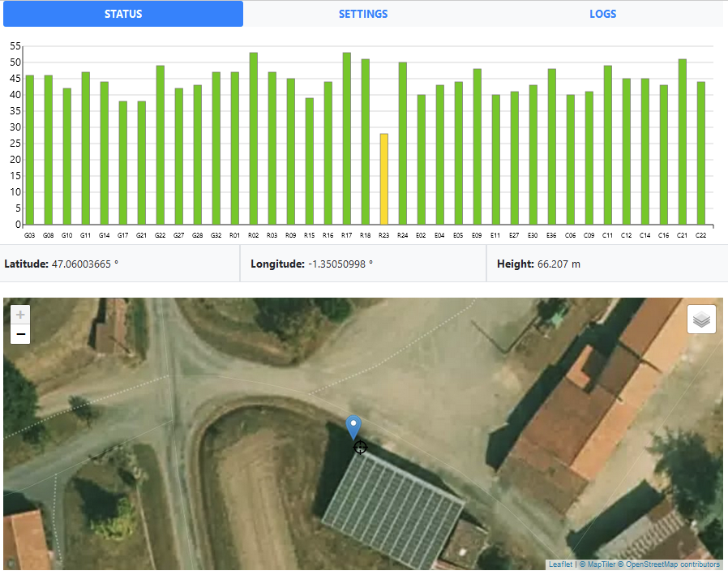
Task: Click the R17 satellite signal bar
Action: 347,139
